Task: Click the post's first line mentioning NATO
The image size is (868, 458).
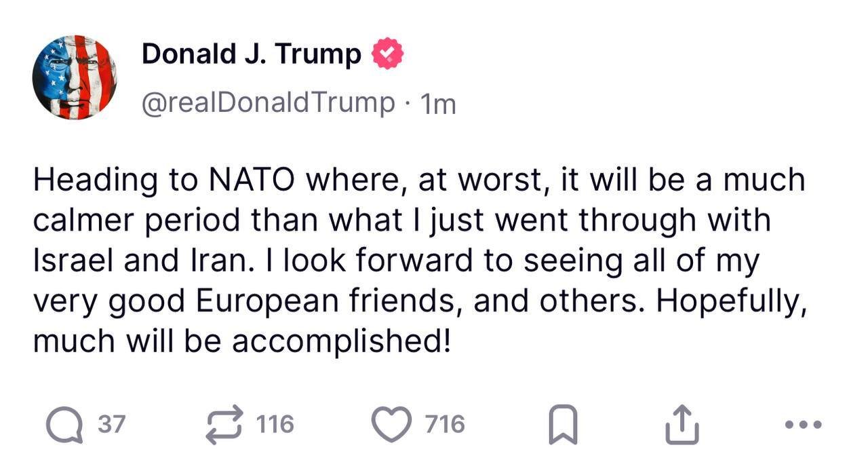Action: 419,180
